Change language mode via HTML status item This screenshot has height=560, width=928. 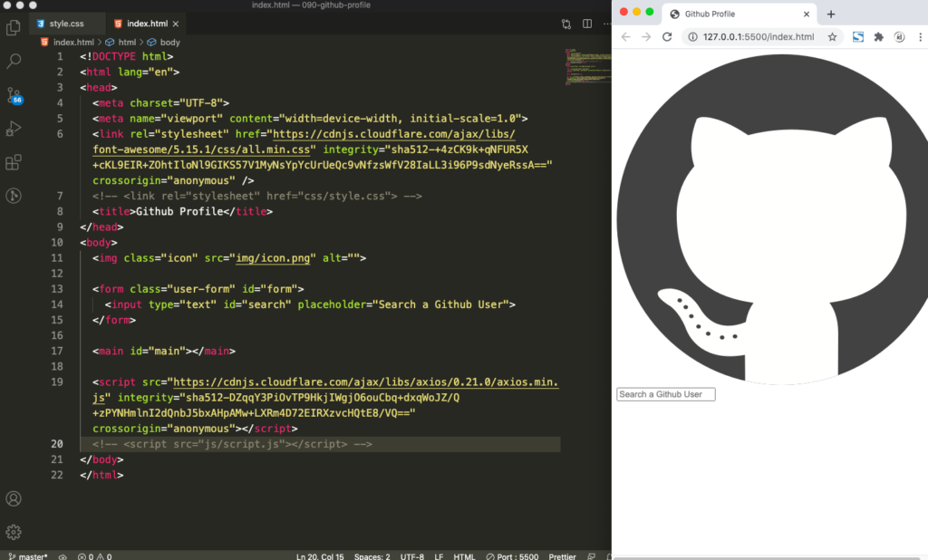[x=464, y=556]
